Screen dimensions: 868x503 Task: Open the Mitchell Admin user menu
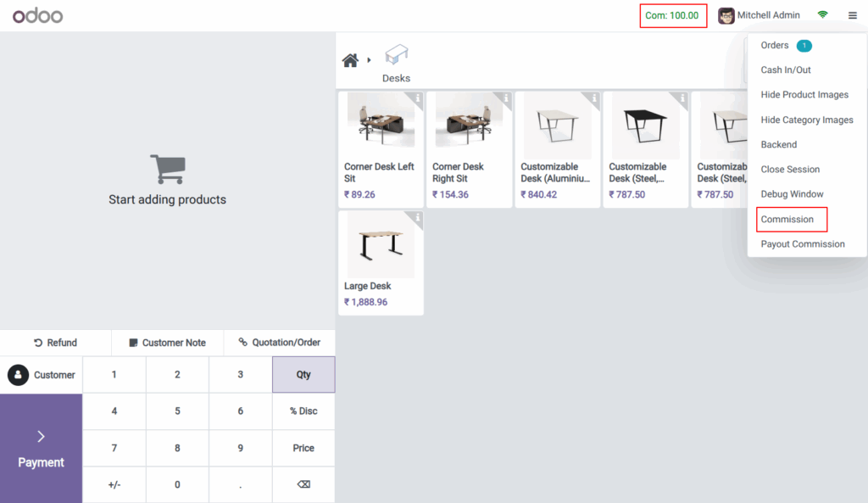(759, 14)
